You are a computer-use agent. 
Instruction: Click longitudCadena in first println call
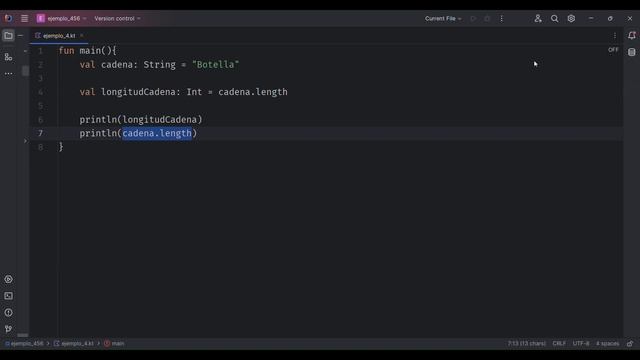[x=160, y=120]
